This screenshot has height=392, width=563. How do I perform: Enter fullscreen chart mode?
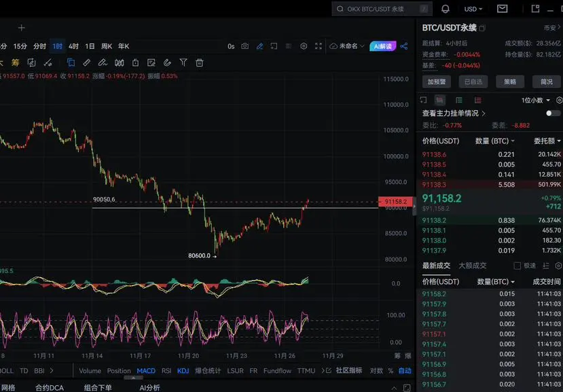[319, 46]
